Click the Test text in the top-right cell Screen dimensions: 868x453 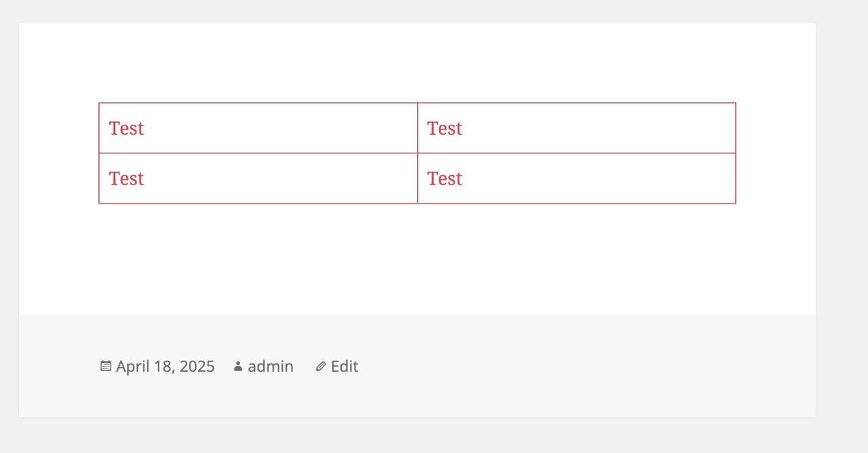click(445, 128)
